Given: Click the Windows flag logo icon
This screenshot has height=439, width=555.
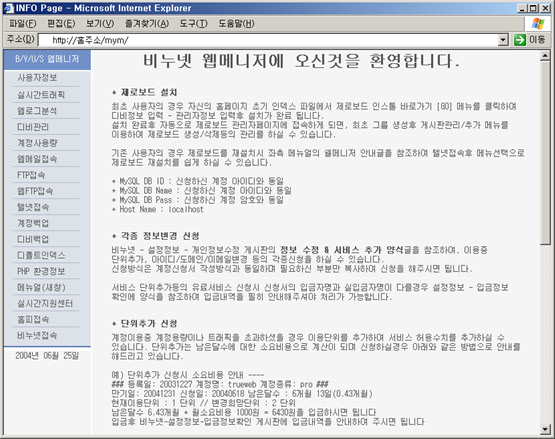Looking at the screenshot, I should click(538, 24).
